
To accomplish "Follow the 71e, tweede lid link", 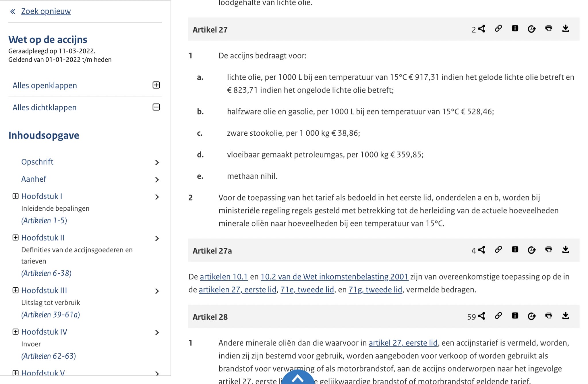I will point(307,289).
